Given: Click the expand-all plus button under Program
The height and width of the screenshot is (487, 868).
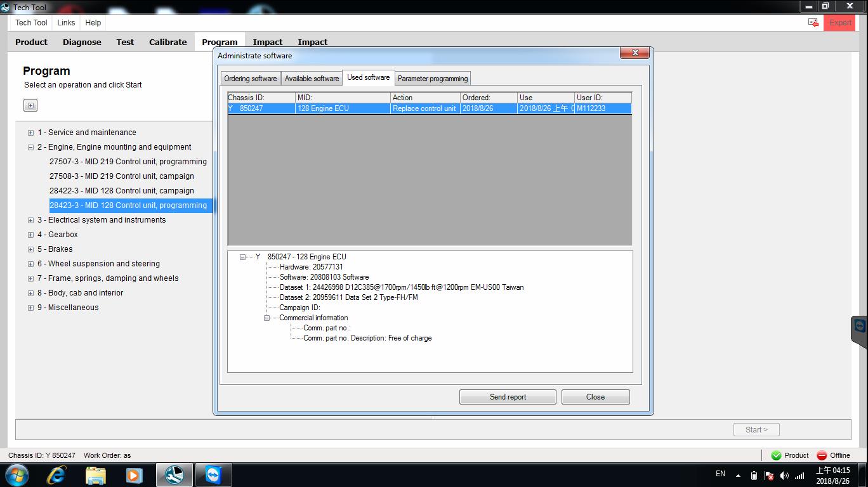Looking at the screenshot, I should pyautogui.click(x=30, y=105).
